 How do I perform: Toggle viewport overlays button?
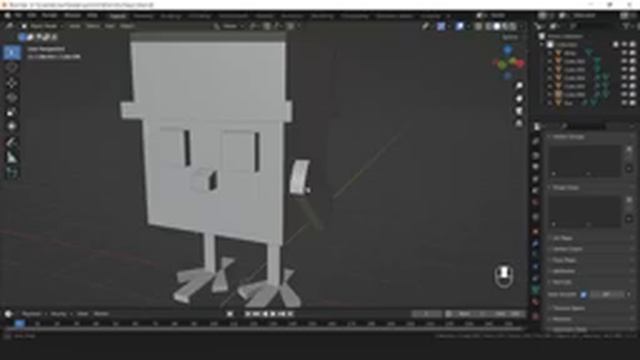point(460,26)
